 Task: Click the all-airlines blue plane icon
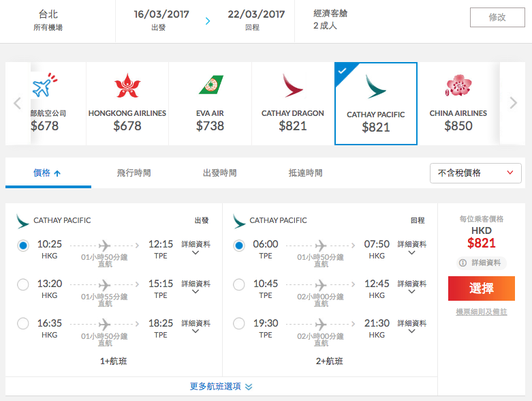click(x=44, y=85)
